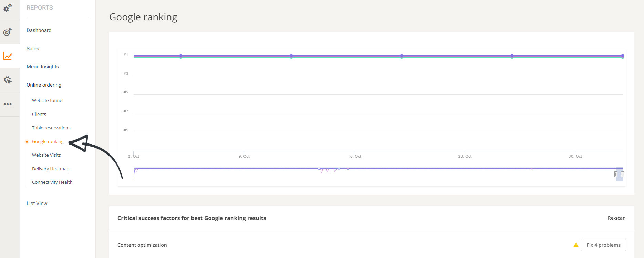Open the target marketing icon
Screen dimensions: 644x258
(8, 32)
